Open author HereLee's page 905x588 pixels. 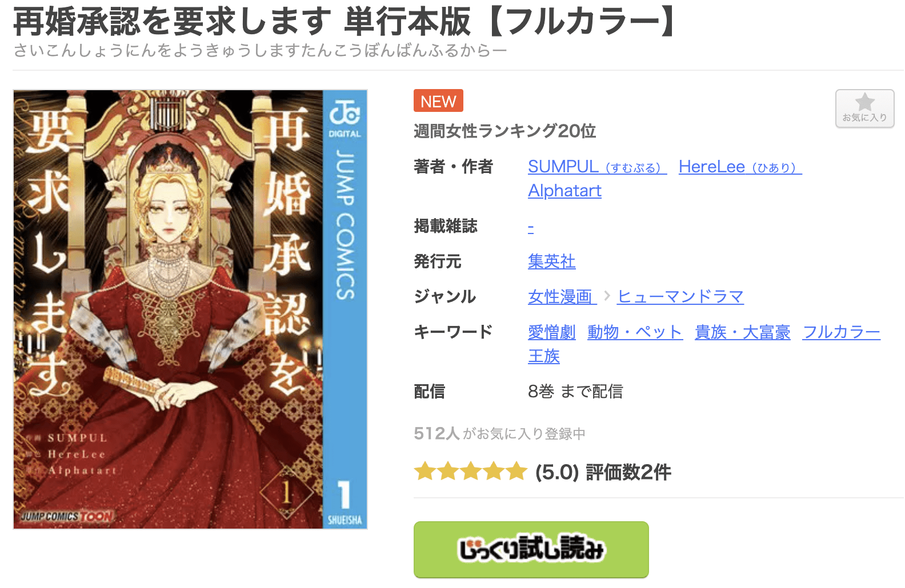click(x=740, y=167)
